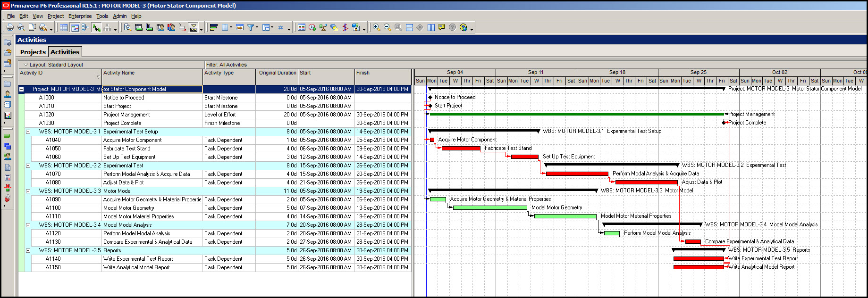Click the Zoom In magnifier

tap(377, 27)
